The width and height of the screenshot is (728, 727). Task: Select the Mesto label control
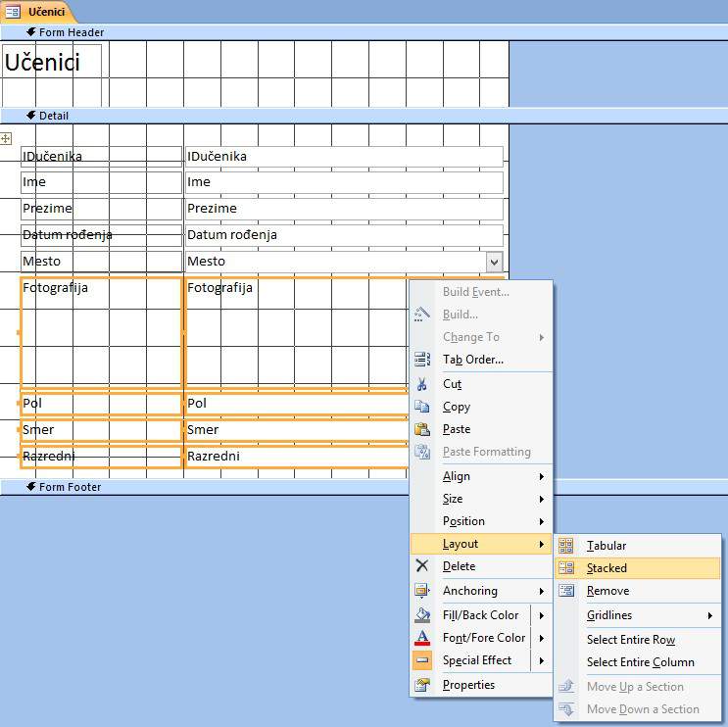[101, 262]
